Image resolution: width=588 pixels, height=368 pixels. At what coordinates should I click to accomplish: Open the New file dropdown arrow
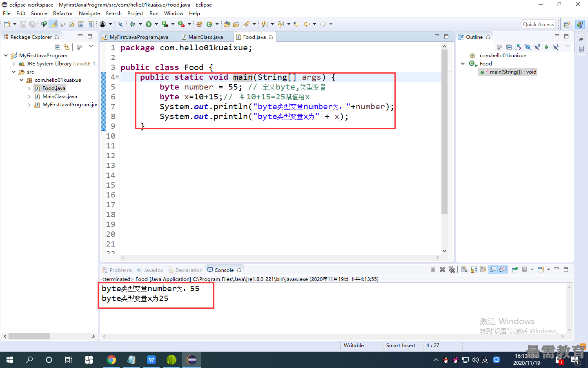tap(15, 24)
